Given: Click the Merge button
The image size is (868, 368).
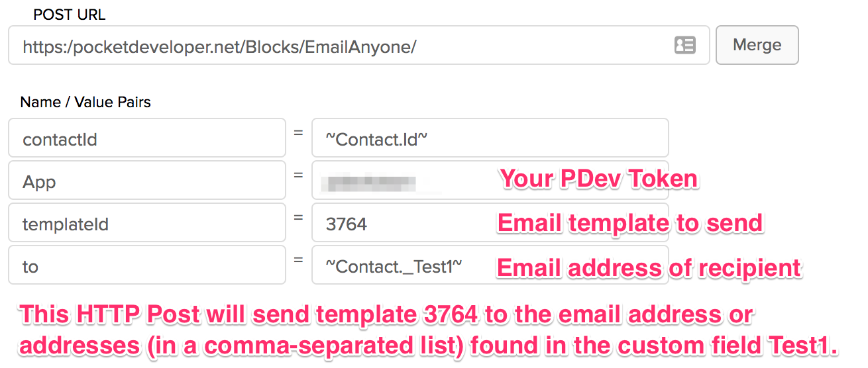Looking at the screenshot, I should coord(757,45).
